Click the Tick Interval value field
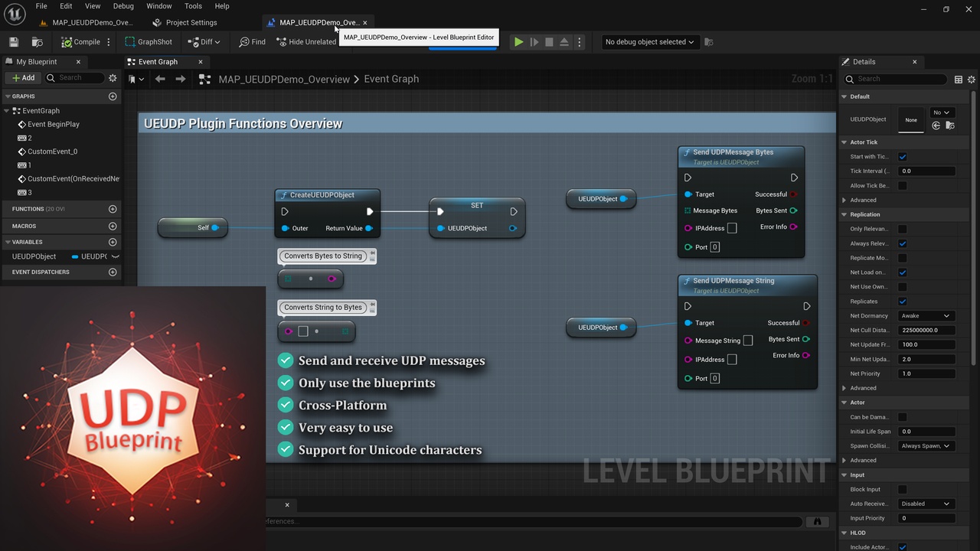The height and width of the screenshot is (551, 980). point(926,171)
